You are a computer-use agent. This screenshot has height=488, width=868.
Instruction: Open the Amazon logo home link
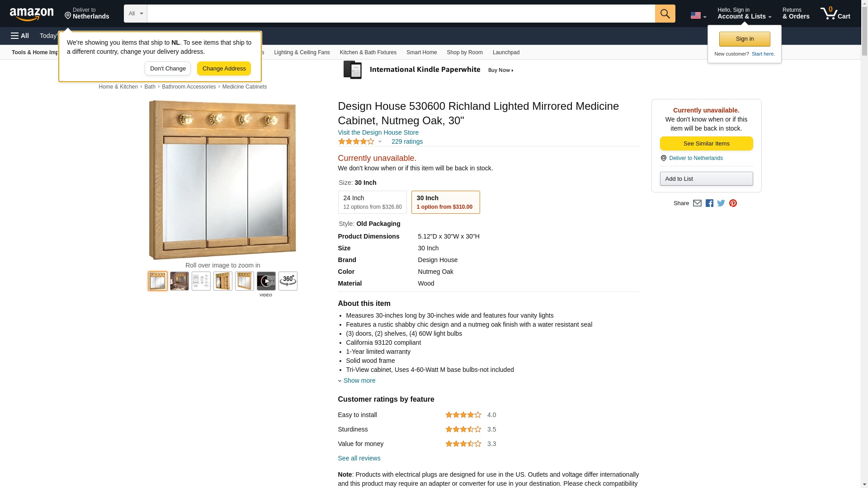32,14
